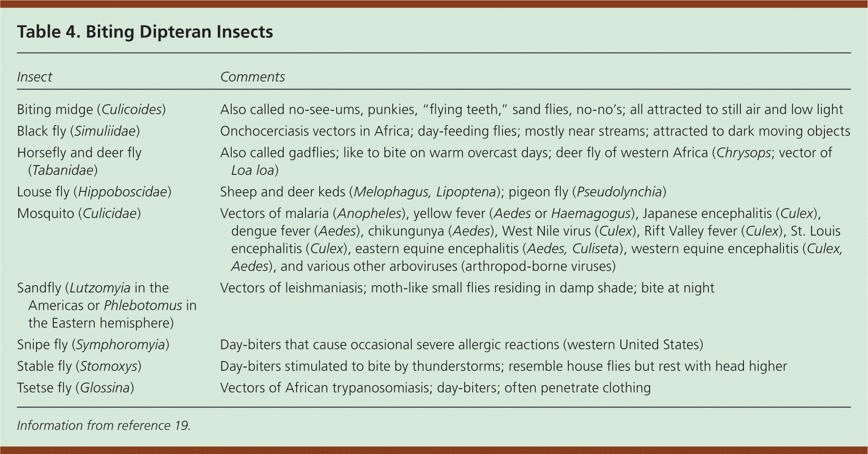This screenshot has width=868, height=454.
Task: Click the 'Sheep and deer keds' comment
Action: coord(443,192)
